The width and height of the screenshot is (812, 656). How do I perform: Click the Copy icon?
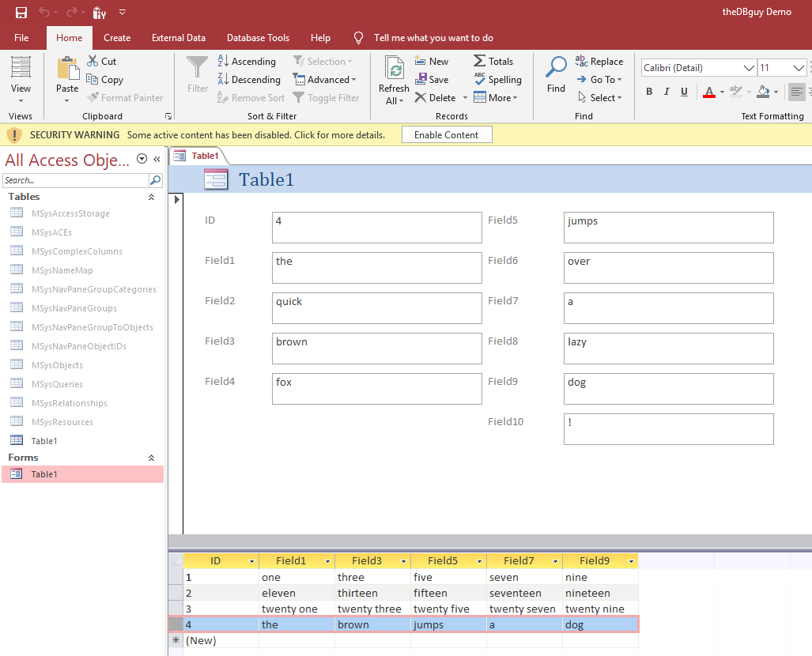pyautogui.click(x=93, y=79)
